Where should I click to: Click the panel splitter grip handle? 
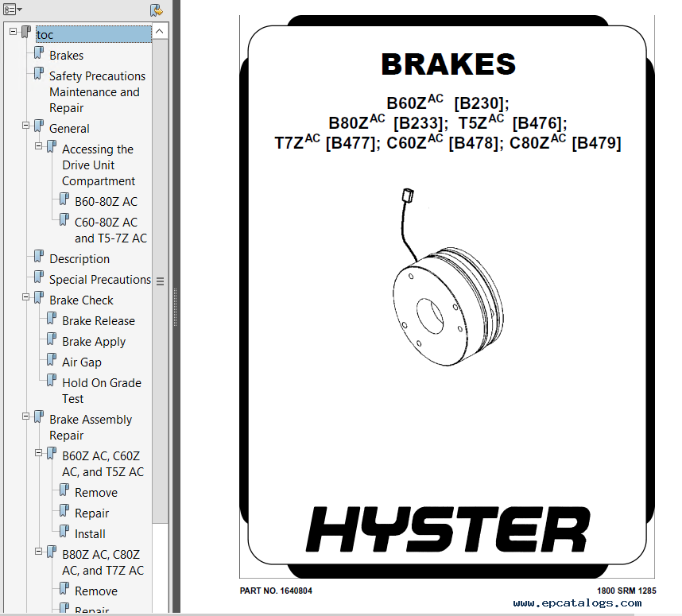[176, 308]
